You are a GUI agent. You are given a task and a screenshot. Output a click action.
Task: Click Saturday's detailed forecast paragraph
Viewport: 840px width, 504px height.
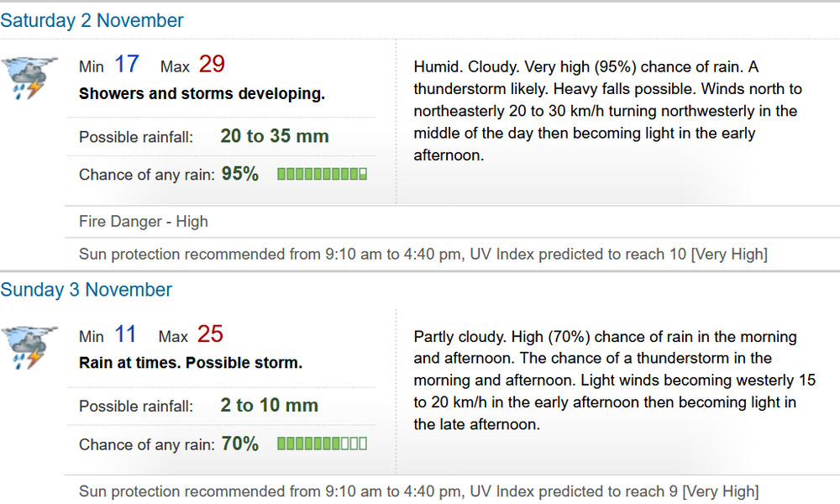coord(607,111)
